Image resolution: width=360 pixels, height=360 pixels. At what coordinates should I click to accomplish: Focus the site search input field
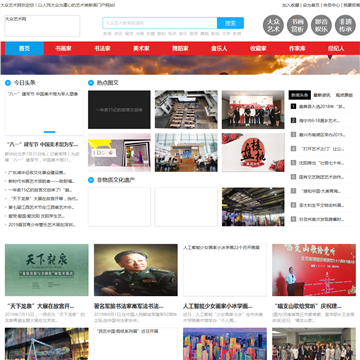pos(160,23)
